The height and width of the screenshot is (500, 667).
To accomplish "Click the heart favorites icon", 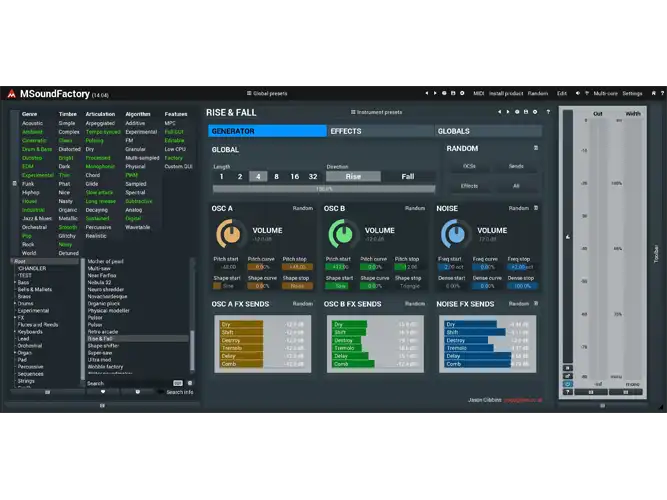I will coord(103,392).
